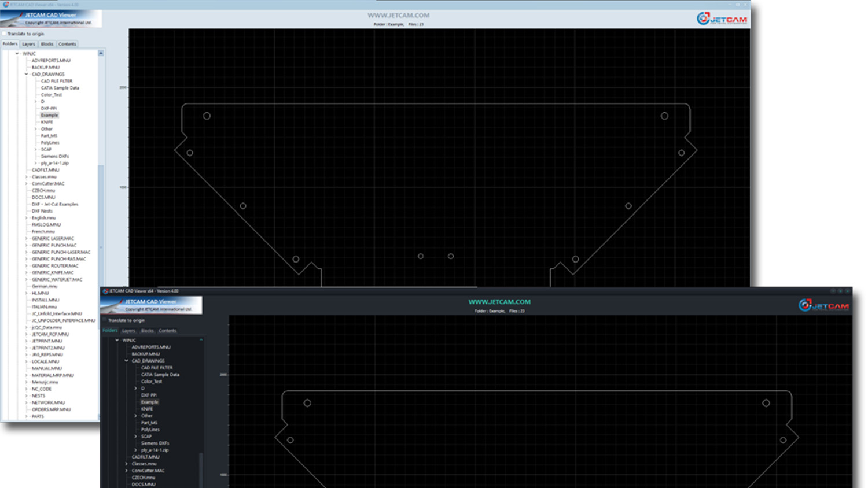Open the Contents tab in the light window
Image resolution: width=868 pixels, height=488 pixels.
coord(67,44)
